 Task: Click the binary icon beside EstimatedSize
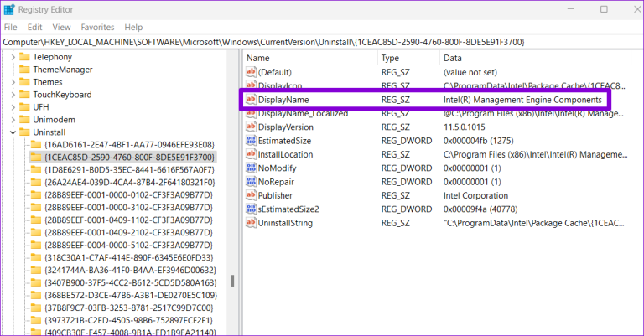(250, 141)
